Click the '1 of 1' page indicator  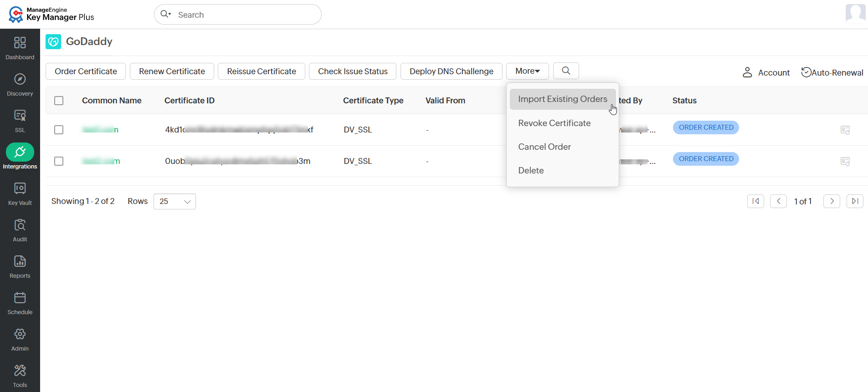[803, 201]
